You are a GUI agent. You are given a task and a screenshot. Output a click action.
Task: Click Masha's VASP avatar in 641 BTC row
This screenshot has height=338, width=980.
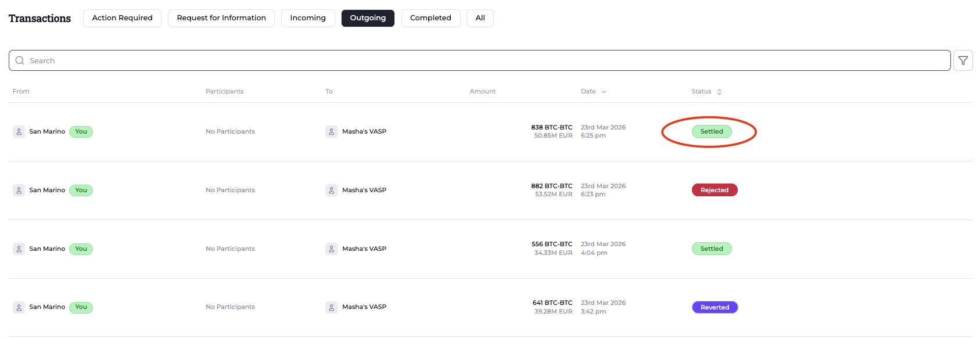tap(332, 307)
